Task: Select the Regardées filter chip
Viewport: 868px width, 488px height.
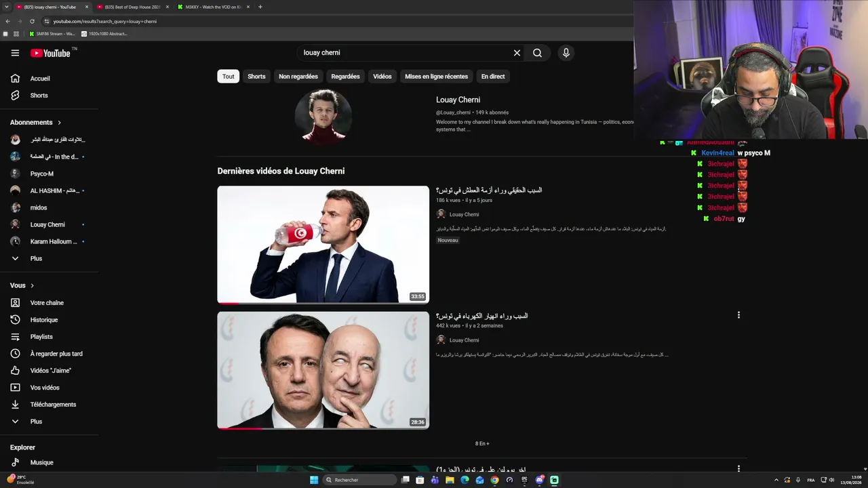Action: (345, 77)
